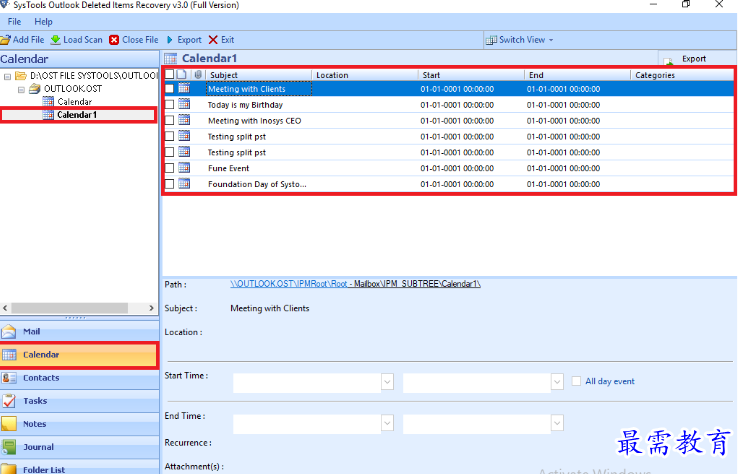
Task: Click the Tasks checkmark icon
Action: coord(8,401)
